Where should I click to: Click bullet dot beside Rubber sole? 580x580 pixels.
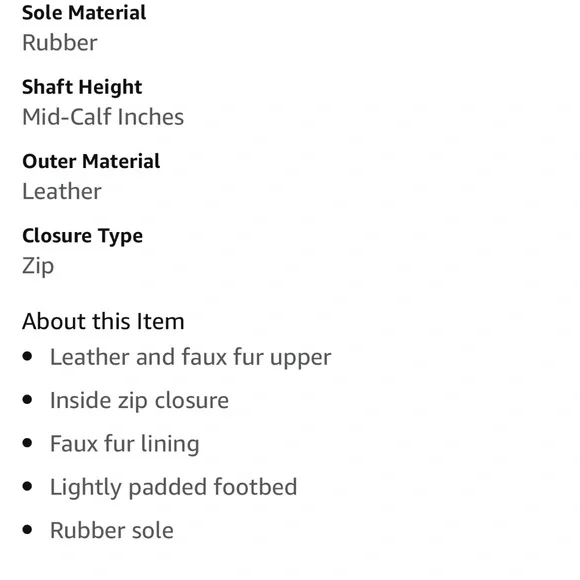27,529
